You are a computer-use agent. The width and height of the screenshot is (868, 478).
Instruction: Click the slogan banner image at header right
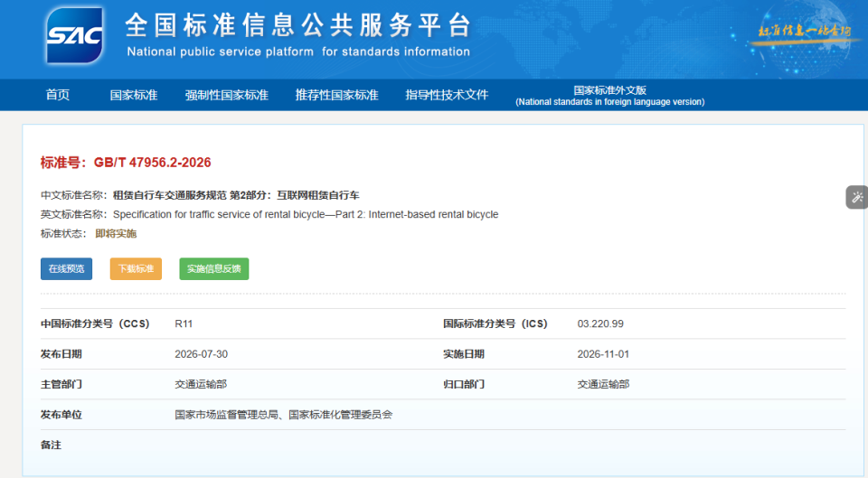[x=805, y=31]
